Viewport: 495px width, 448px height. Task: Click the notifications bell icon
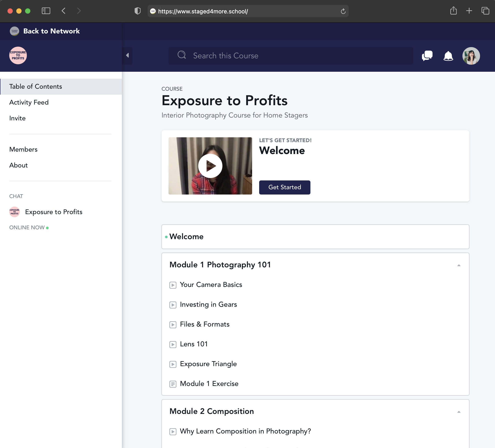tap(448, 56)
